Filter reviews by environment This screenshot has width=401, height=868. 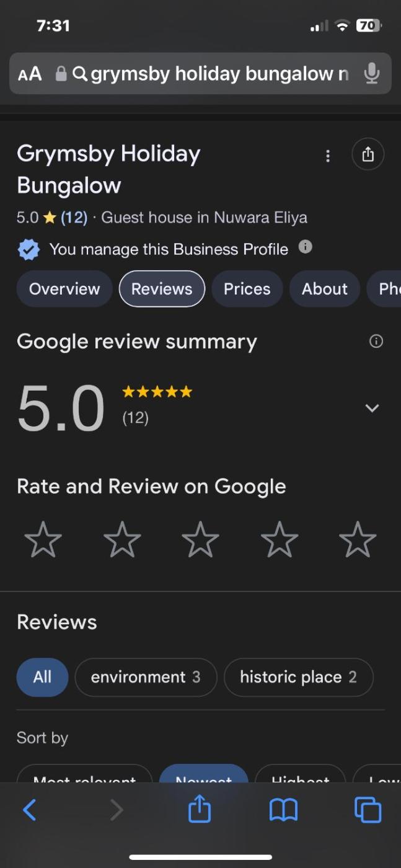[146, 677]
